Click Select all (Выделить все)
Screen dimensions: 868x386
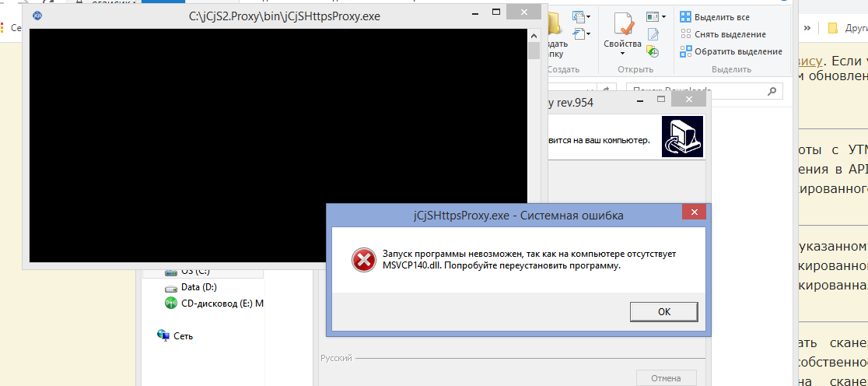pyautogui.click(x=720, y=16)
